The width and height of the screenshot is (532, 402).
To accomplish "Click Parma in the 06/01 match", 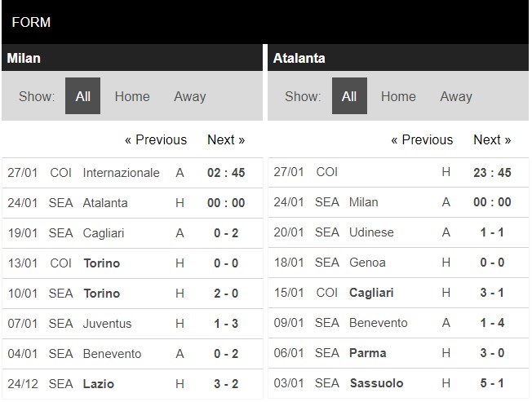I will point(368,353).
